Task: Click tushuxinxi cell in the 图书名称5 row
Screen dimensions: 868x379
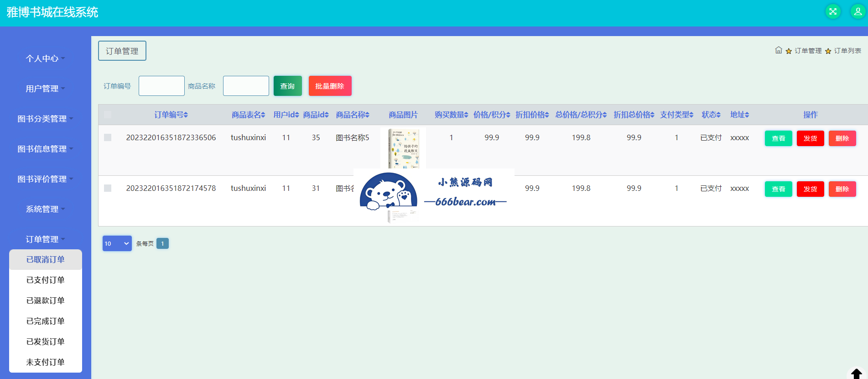Action: pyautogui.click(x=248, y=137)
